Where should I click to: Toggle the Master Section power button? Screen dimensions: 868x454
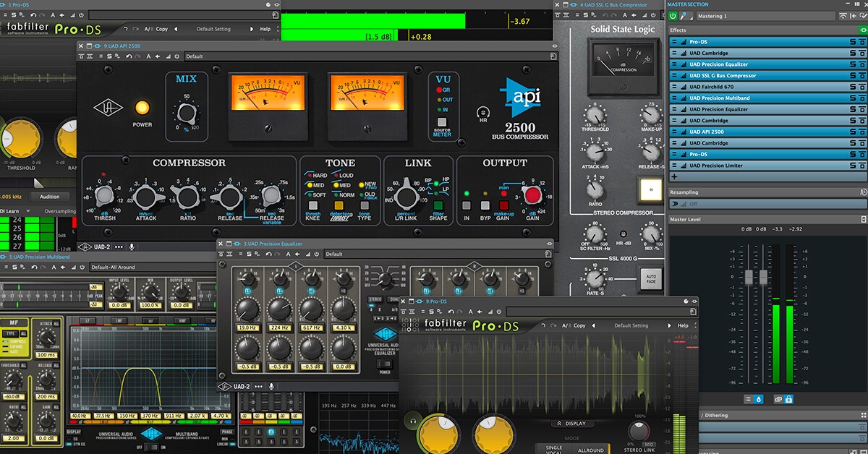click(x=673, y=15)
